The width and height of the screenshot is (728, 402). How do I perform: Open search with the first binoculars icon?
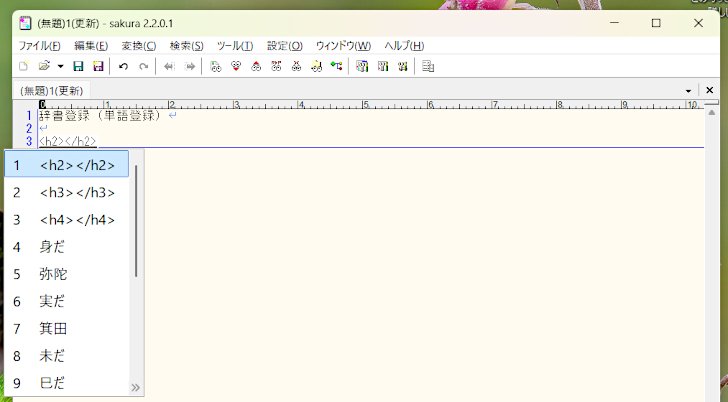click(x=215, y=67)
